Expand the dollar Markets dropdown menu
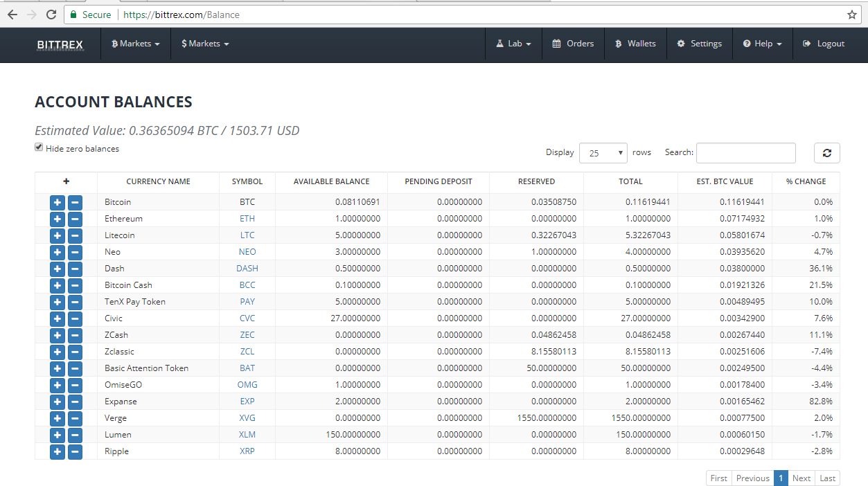This screenshot has height=486, width=868. [x=205, y=44]
